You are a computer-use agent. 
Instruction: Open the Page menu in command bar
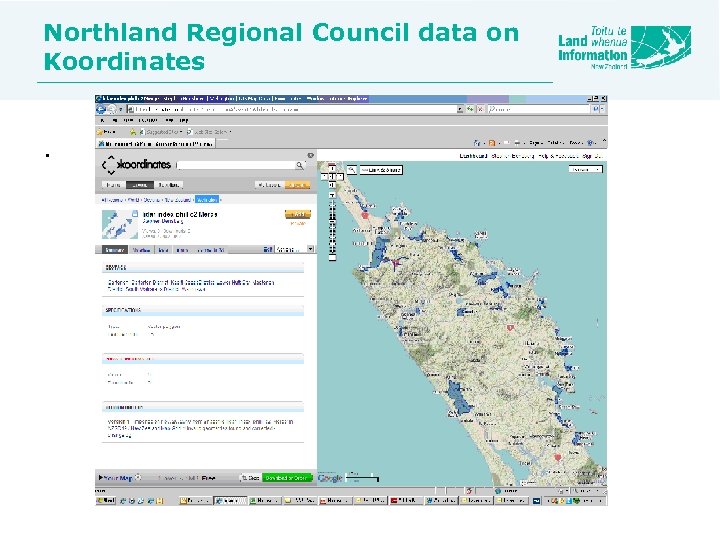[535, 143]
